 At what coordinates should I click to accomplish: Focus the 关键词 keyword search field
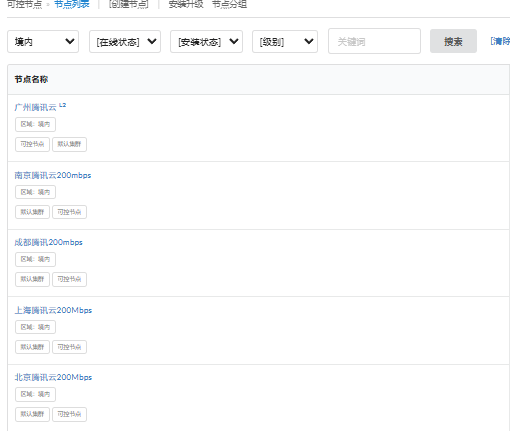click(374, 41)
